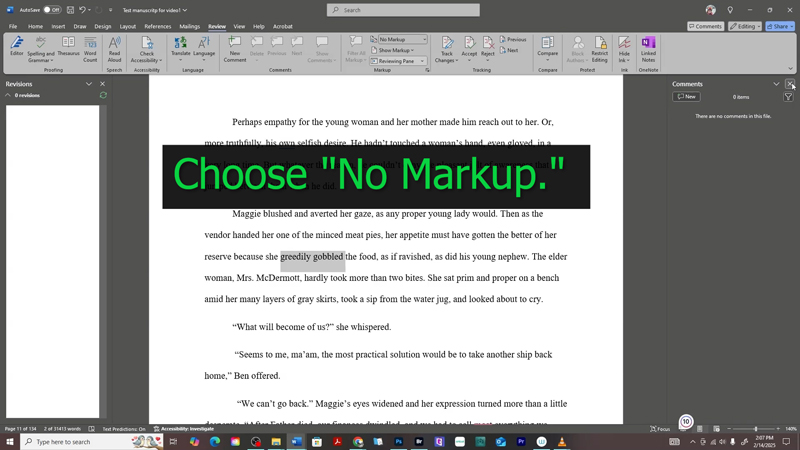Open the Translate menu

(x=180, y=48)
